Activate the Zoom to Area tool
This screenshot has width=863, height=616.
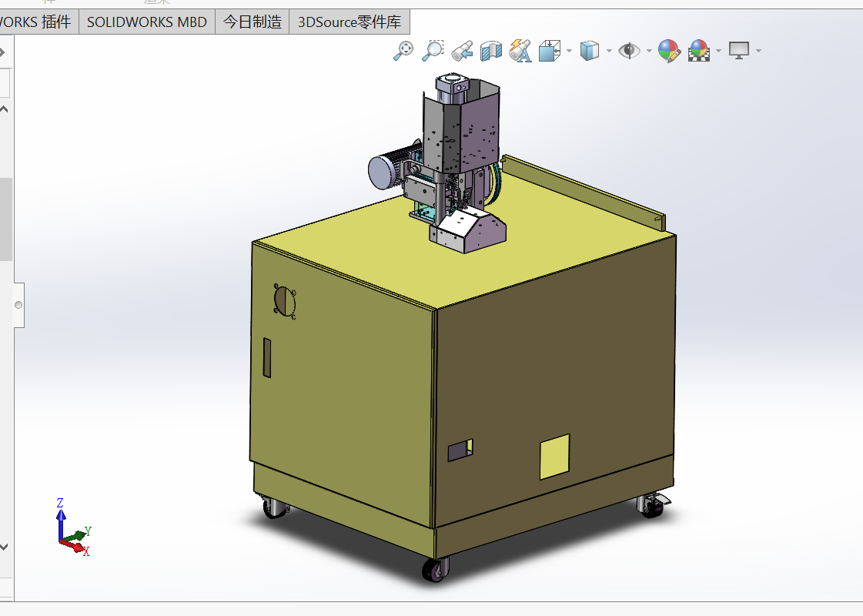[433, 51]
